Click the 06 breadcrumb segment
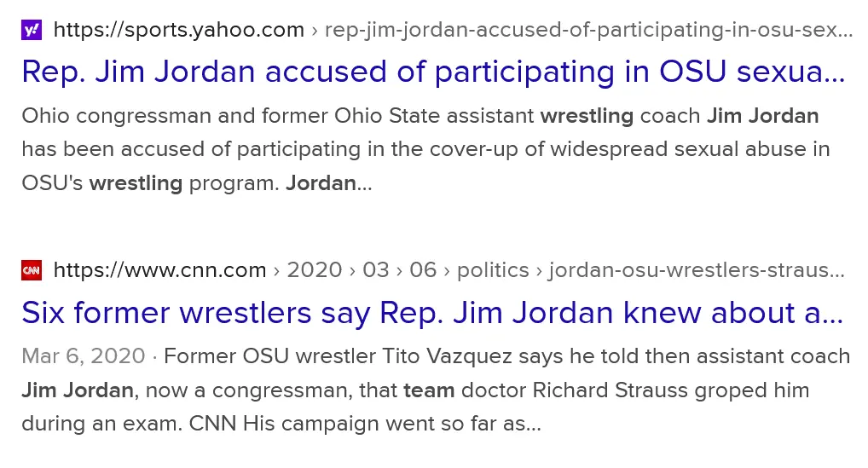Screen dimensions: 868x468 point(423,271)
